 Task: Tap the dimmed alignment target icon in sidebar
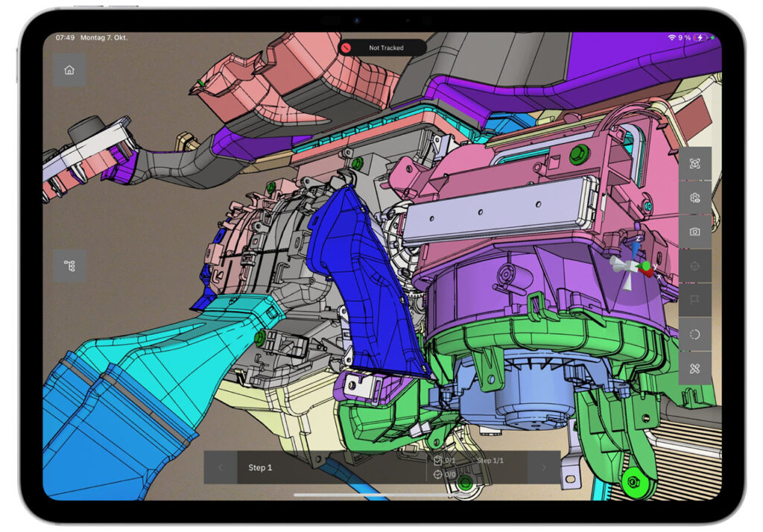click(x=694, y=265)
